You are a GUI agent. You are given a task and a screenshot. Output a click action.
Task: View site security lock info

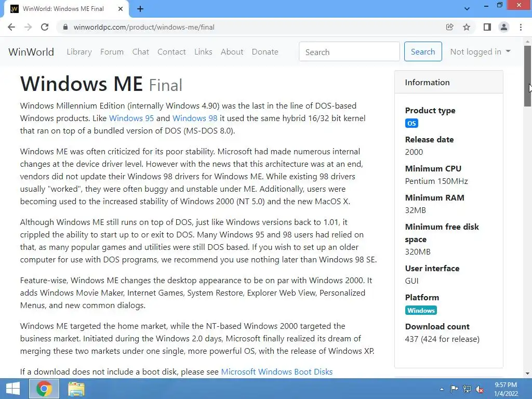65,27
